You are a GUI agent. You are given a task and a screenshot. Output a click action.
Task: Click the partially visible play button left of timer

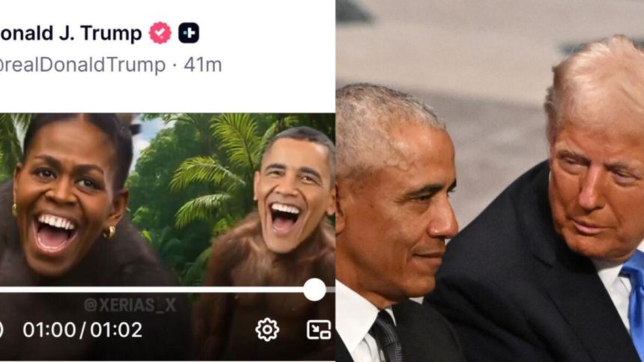point(1,330)
